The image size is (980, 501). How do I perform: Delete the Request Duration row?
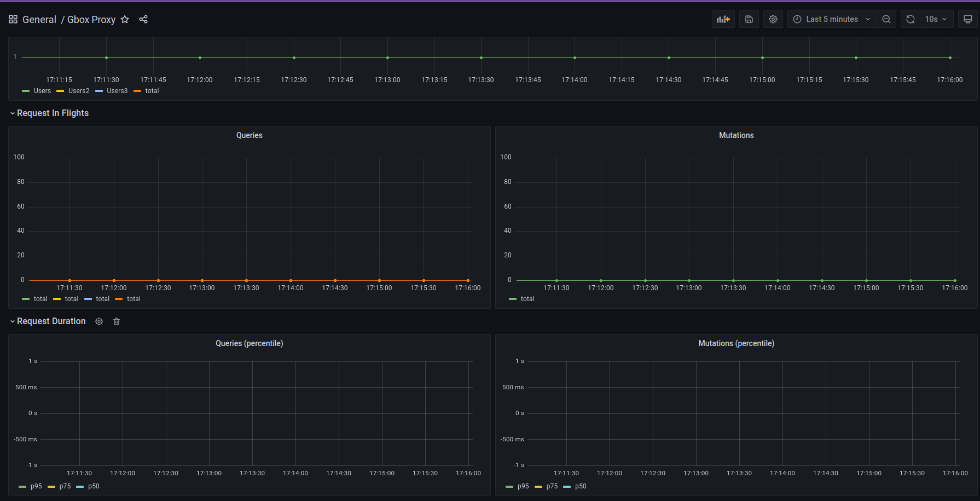coord(117,321)
